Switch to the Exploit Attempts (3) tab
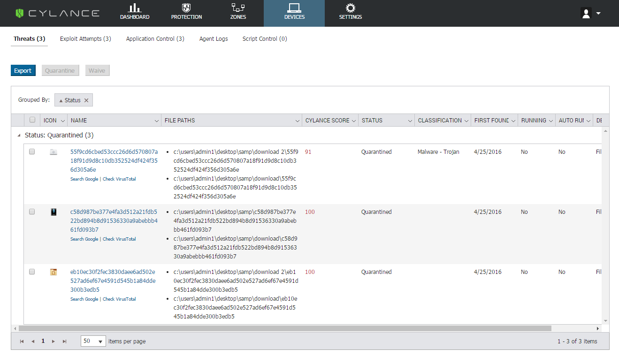The image size is (619, 364). [85, 39]
